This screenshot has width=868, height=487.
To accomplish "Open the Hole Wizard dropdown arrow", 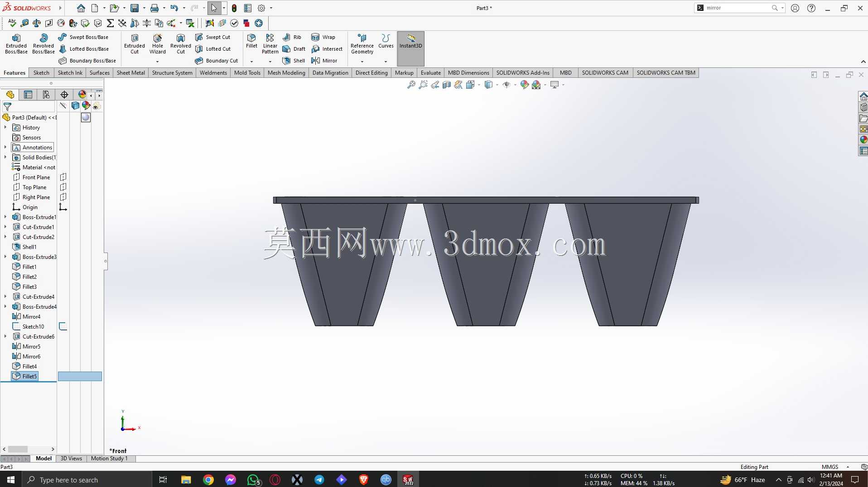I will [x=158, y=62].
